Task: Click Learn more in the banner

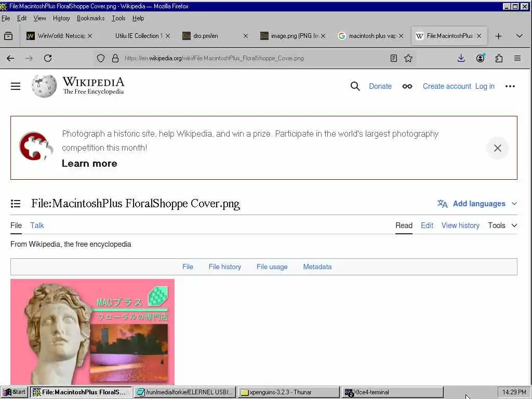Action: coord(89,164)
